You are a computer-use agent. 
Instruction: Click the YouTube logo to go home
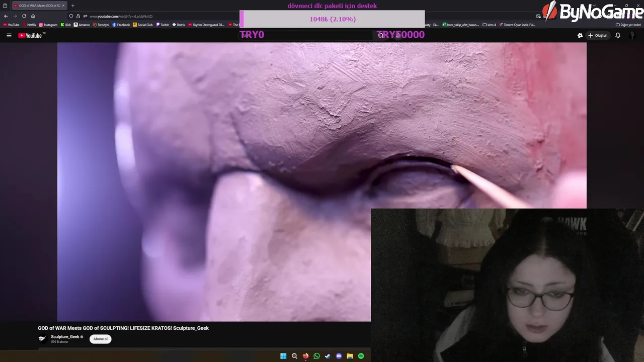pos(30,36)
